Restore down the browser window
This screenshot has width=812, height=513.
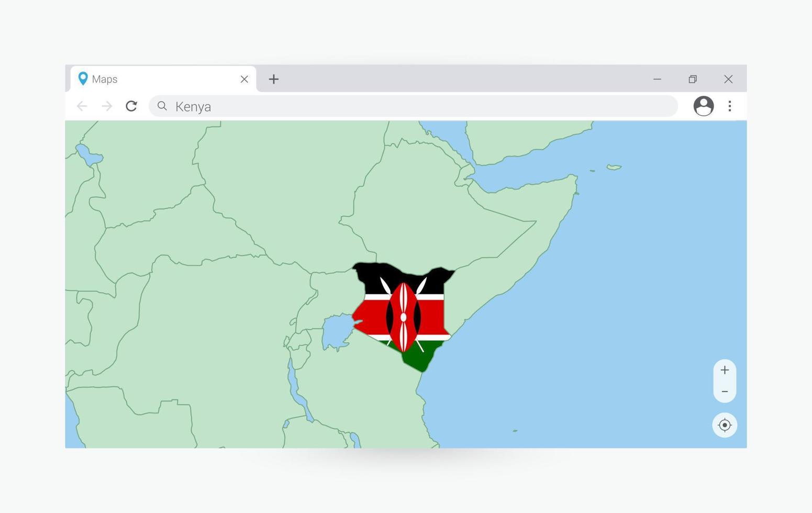[x=693, y=79]
